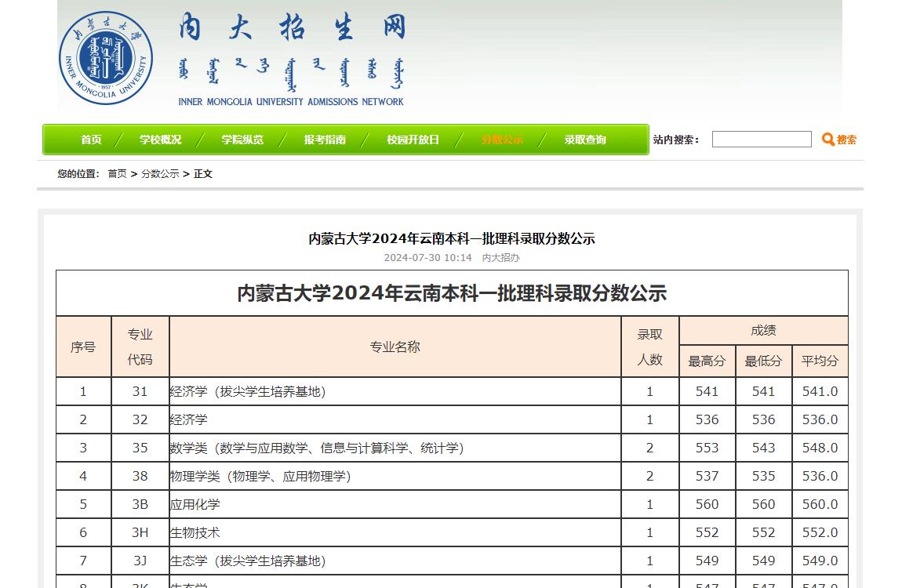Click the source label 内大招办
The image size is (902, 588).
[501, 257]
